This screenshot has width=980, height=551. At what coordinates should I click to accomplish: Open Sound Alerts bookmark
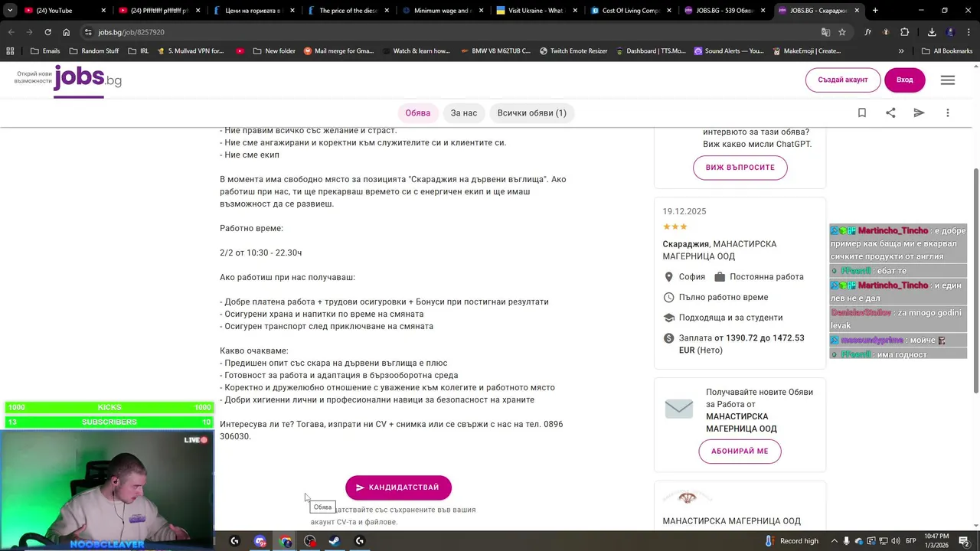tap(728, 51)
